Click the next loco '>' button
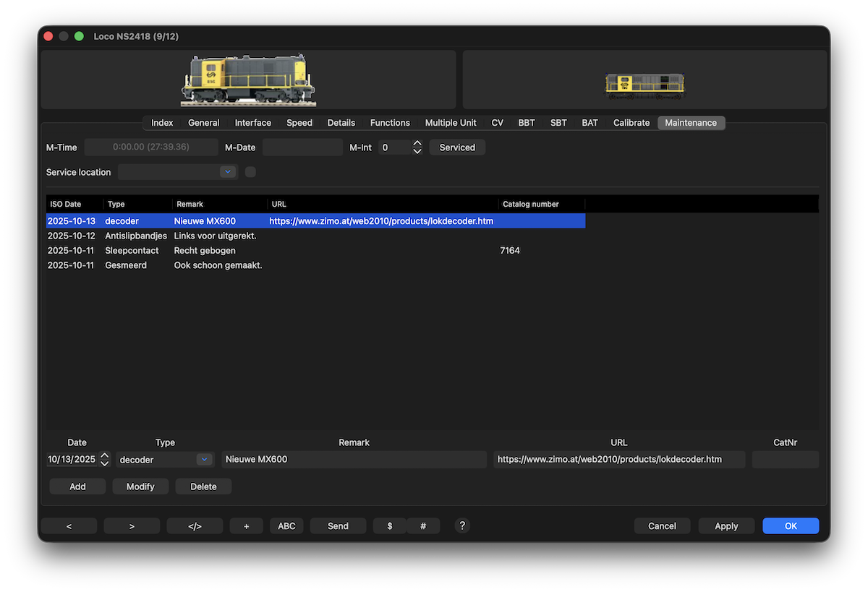This screenshot has height=592, width=868. pos(132,526)
